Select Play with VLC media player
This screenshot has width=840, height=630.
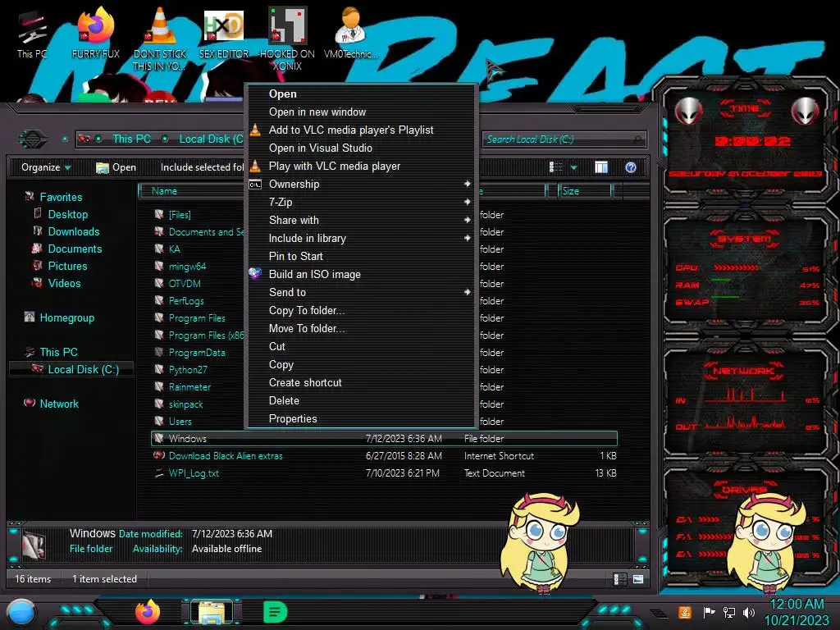tap(362, 166)
